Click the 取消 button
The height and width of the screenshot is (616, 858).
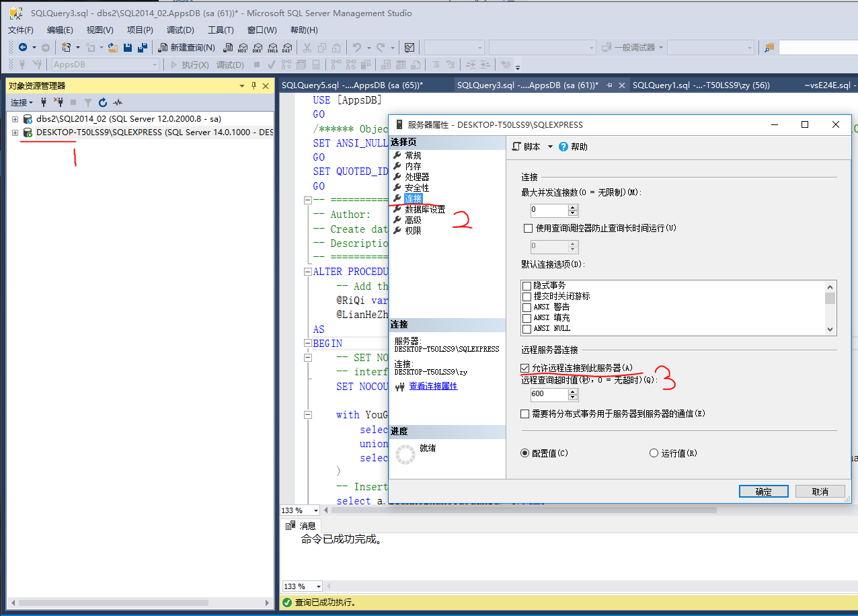pos(820,492)
